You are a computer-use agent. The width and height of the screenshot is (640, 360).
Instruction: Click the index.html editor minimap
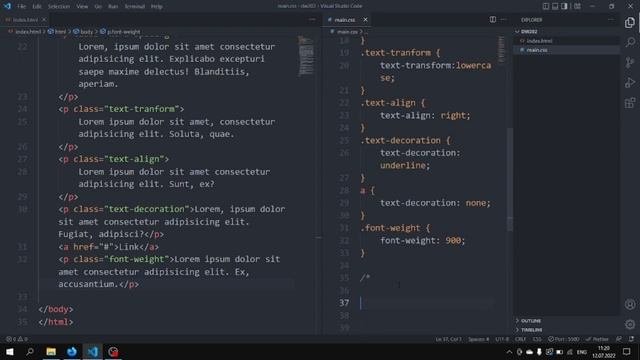tap(306, 56)
